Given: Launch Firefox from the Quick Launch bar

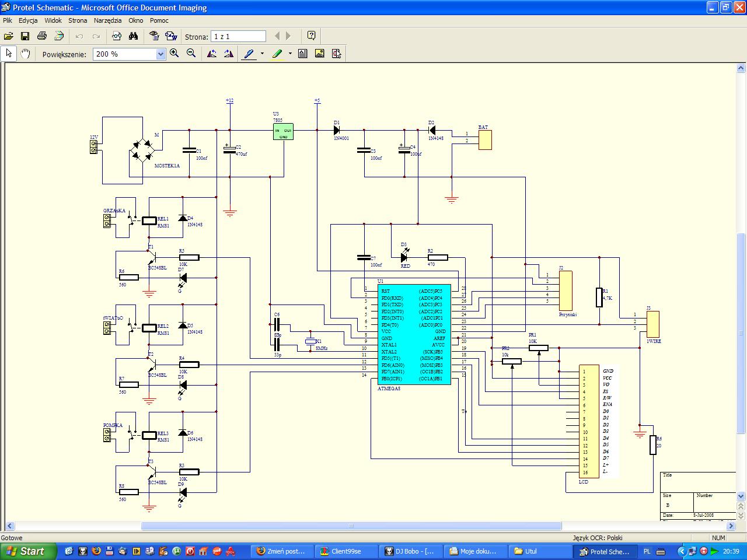Looking at the screenshot, I should pos(96,551).
